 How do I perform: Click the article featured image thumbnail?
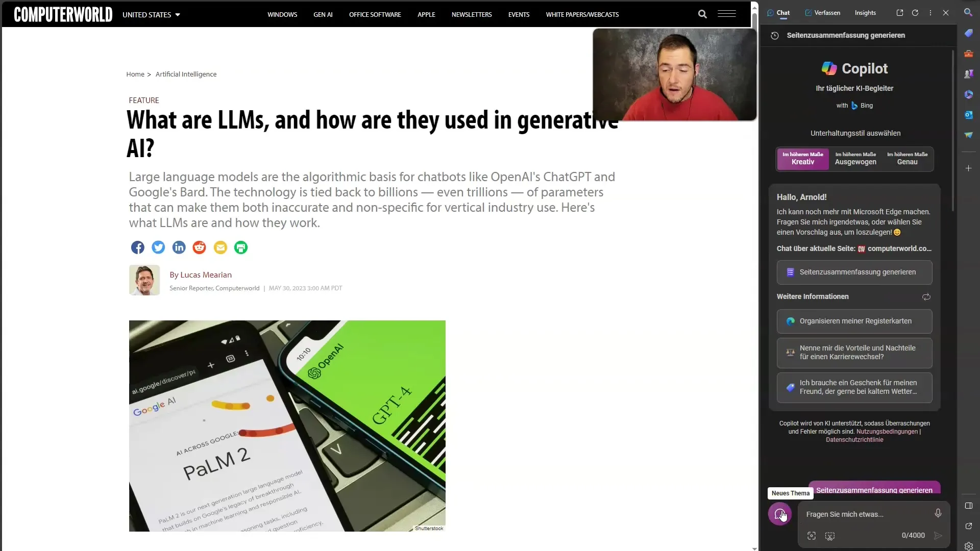click(287, 426)
